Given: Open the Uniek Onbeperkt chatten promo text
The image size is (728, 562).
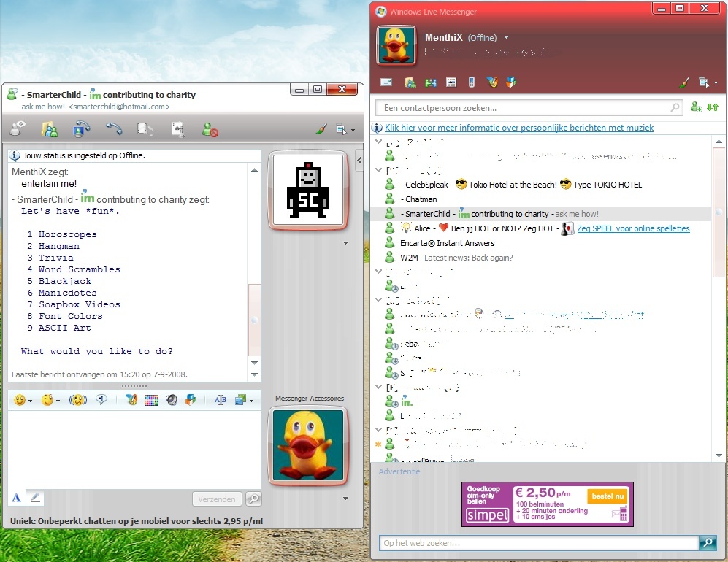Looking at the screenshot, I should (x=137, y=521).
